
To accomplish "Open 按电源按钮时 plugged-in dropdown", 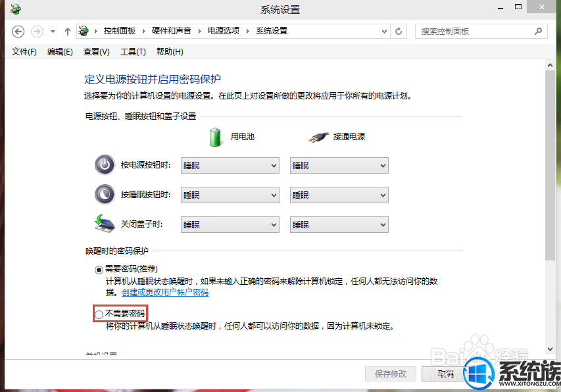I will tap(339, 166).
